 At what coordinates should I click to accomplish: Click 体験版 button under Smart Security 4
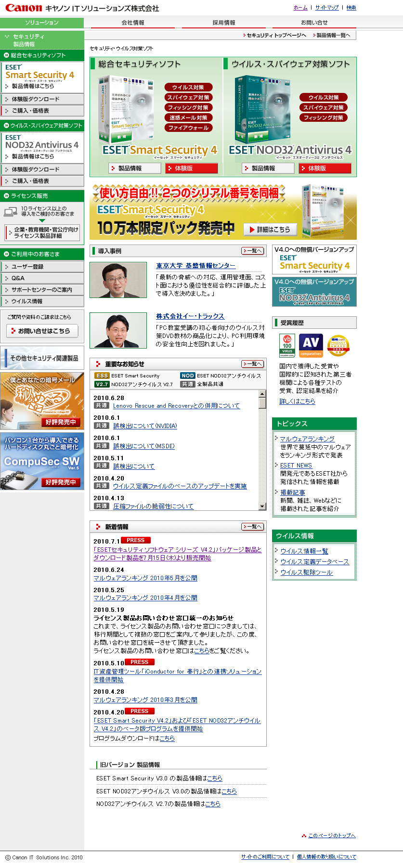[192, 168]
